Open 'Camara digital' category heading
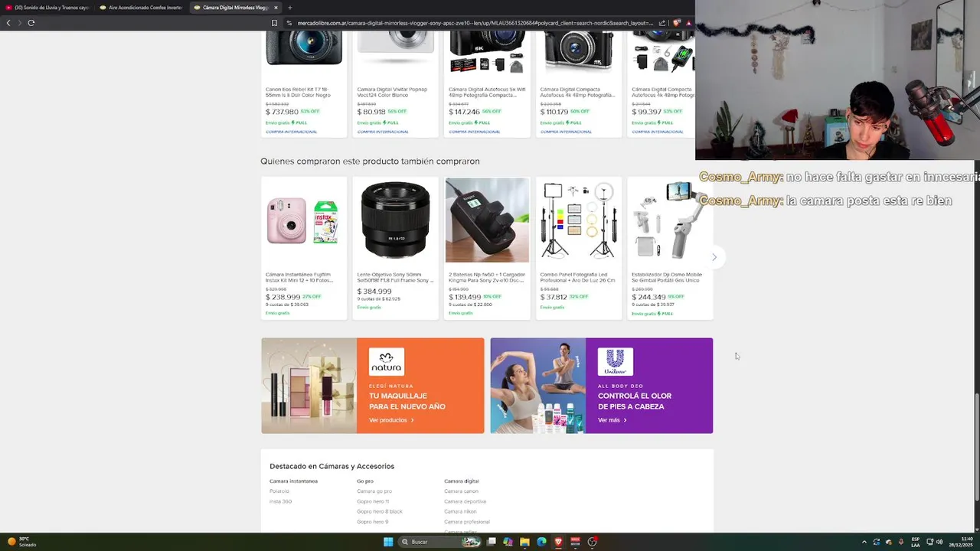 tap(462, 481)
